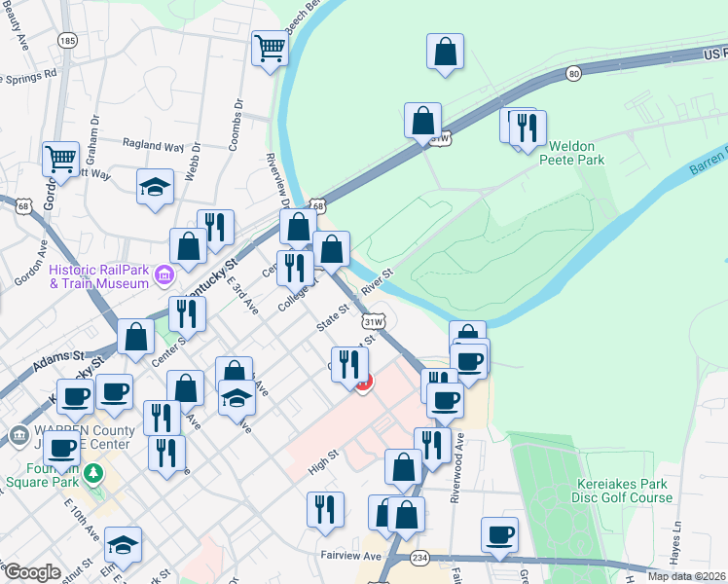The image size is (728, 584).
Task: Open the graduation cap marker near E 10th Ave
Action: pyautogui.click(x=123, y=545)
